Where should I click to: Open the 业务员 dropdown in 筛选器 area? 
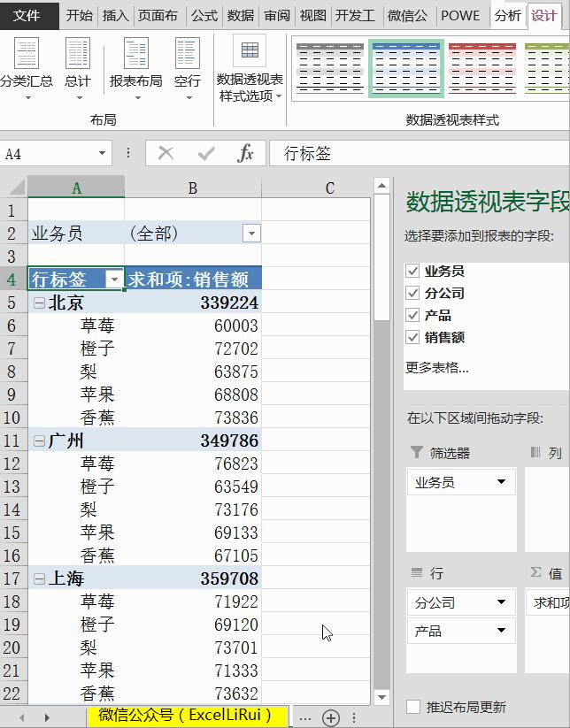click(x=501, y=482)
